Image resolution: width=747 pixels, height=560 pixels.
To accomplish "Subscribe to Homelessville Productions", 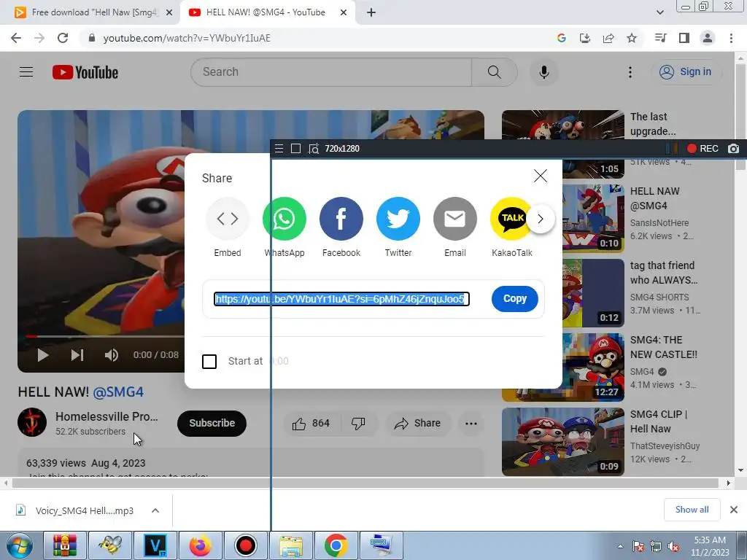I will (212, 423).
